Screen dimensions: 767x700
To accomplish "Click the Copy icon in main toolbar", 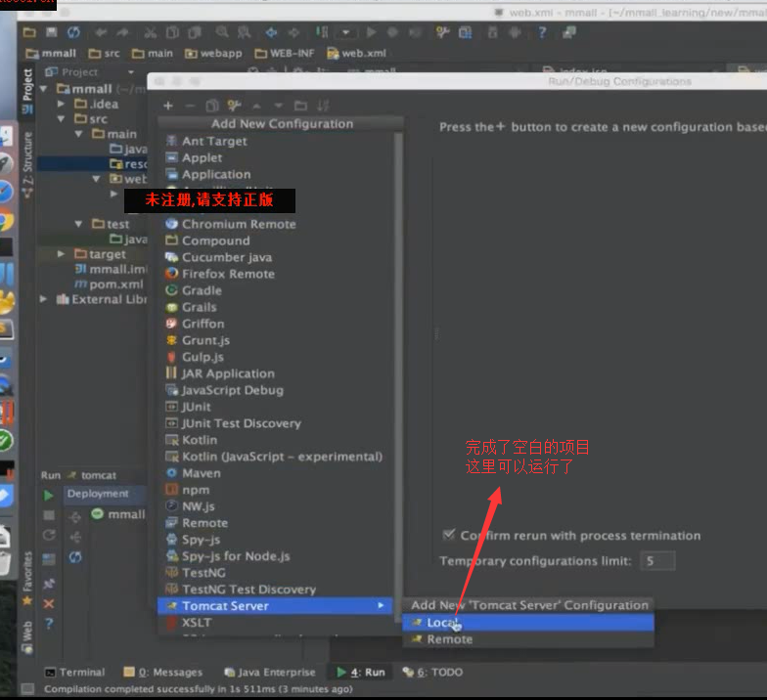I will (172, 32).
